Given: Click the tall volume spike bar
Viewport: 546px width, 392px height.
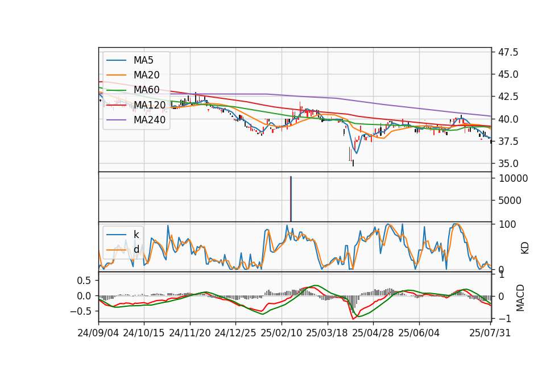Looking at the screenshot, I should click(x=291, y=199).
